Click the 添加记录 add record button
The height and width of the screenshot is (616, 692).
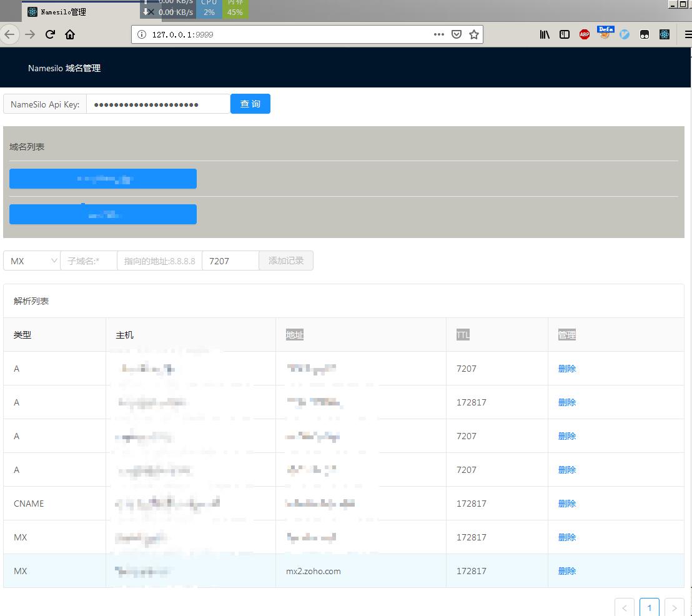point(286,261)
